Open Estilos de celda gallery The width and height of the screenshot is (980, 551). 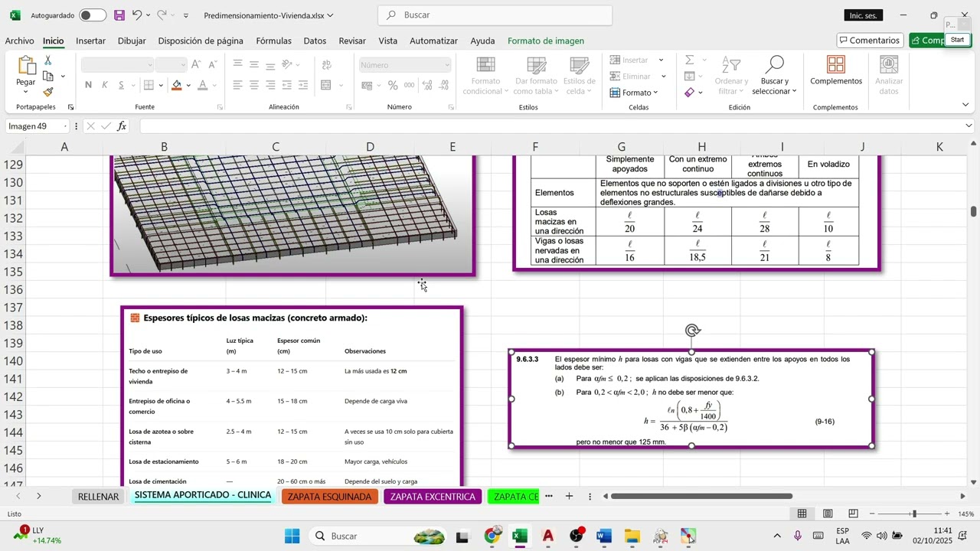(580, 76)
